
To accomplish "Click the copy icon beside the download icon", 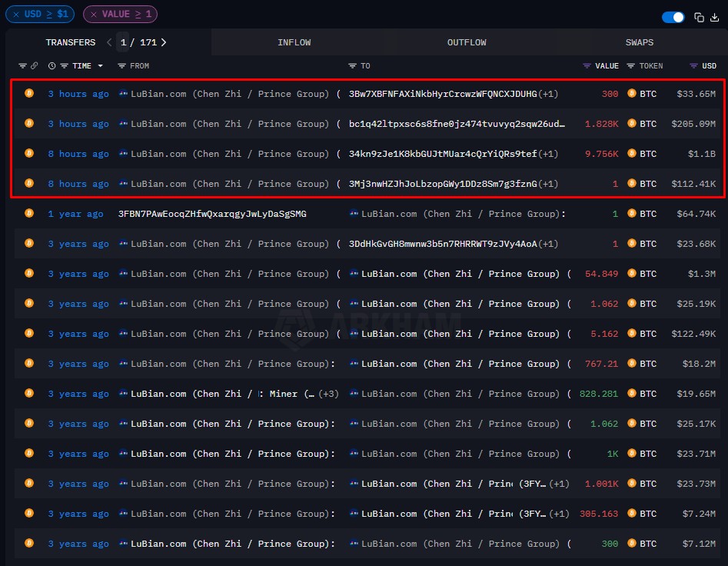I will [698, 17].
